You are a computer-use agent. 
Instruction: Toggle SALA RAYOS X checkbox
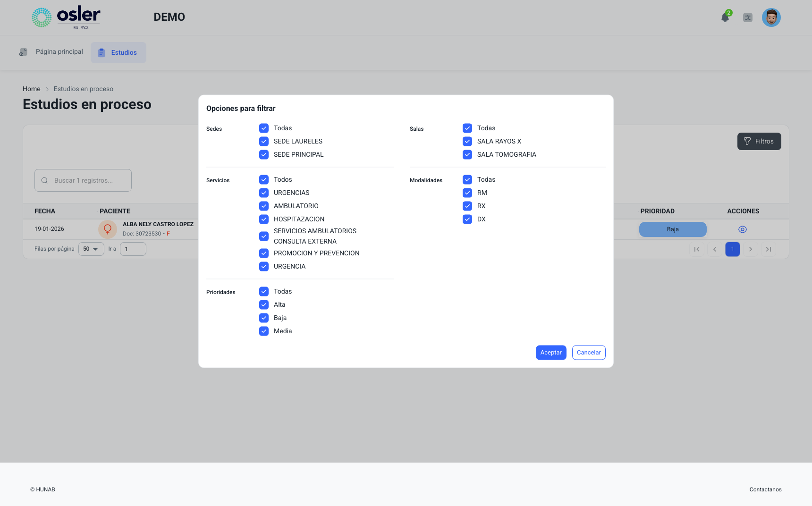click(x=467, y=141)
